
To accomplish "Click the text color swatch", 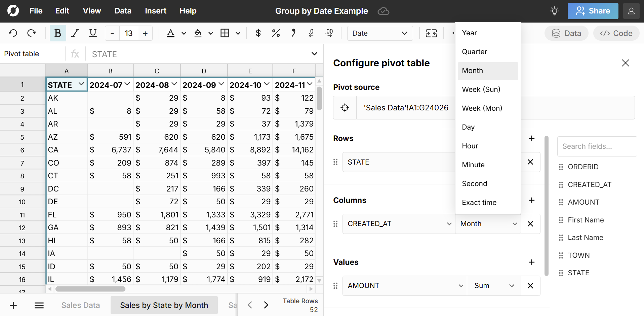I will coord(171,33).
